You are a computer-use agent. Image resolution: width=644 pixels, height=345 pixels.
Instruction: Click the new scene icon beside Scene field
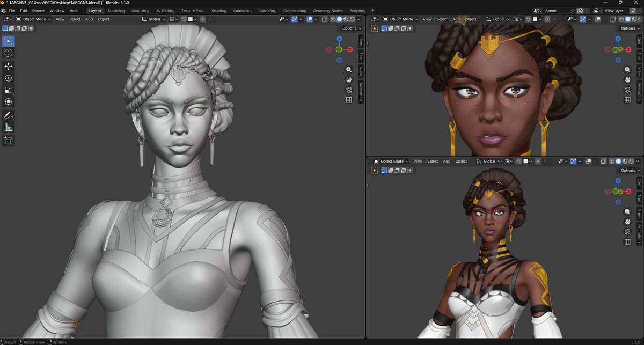[x=580, y=11]
